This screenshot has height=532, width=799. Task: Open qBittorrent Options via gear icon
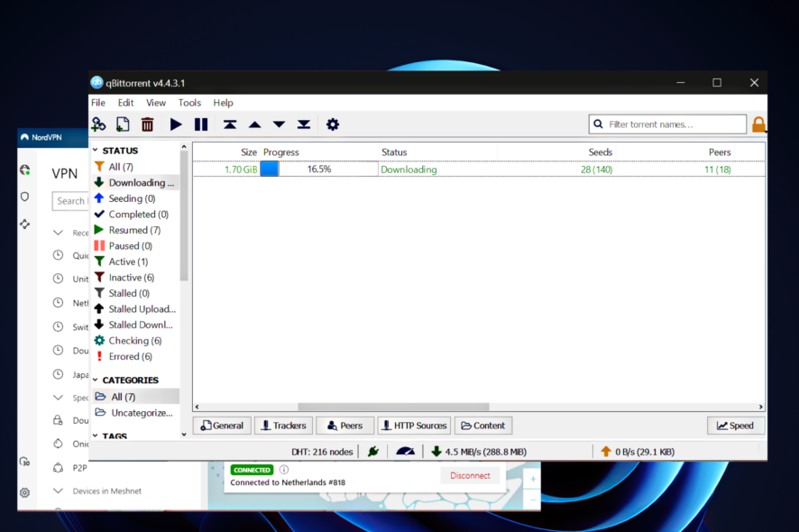tap(332, 124)
